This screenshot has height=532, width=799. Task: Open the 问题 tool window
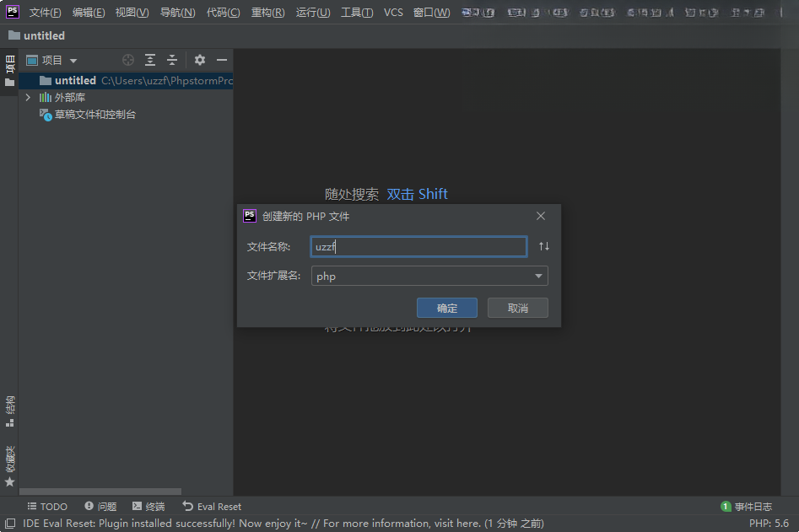(100, 507)
